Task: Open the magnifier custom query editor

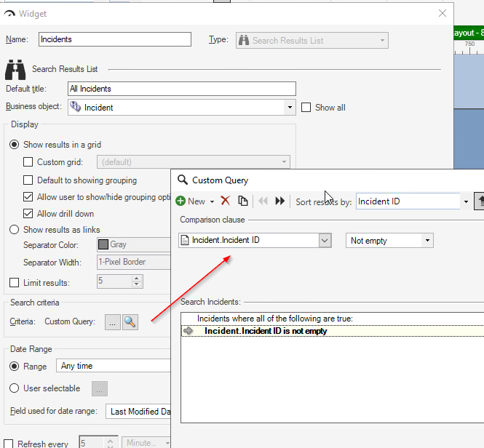Action: pos(130,321)
